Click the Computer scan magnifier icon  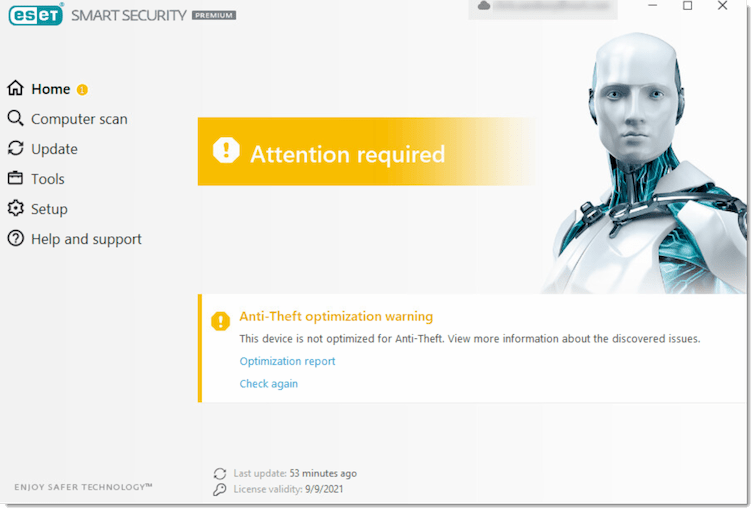click(15, 118)
